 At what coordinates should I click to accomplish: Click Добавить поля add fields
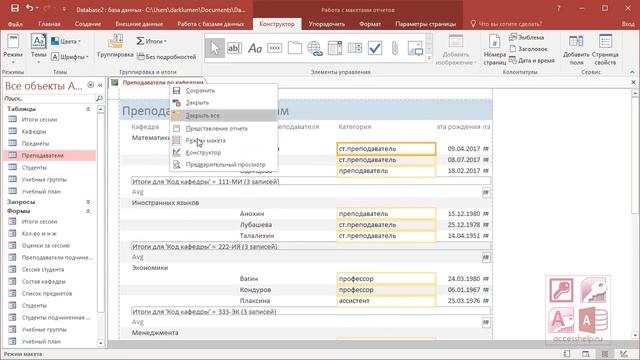click(x=576, y=50)
